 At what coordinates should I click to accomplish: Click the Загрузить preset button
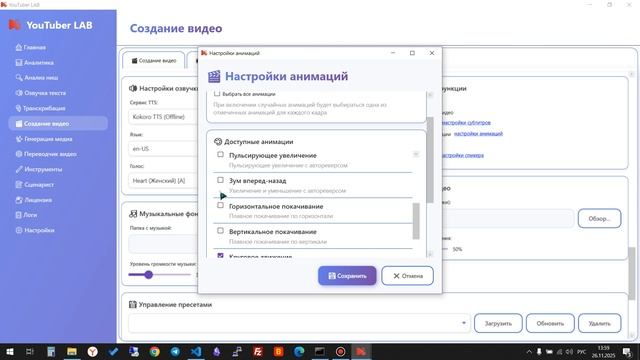coord(498,323)
